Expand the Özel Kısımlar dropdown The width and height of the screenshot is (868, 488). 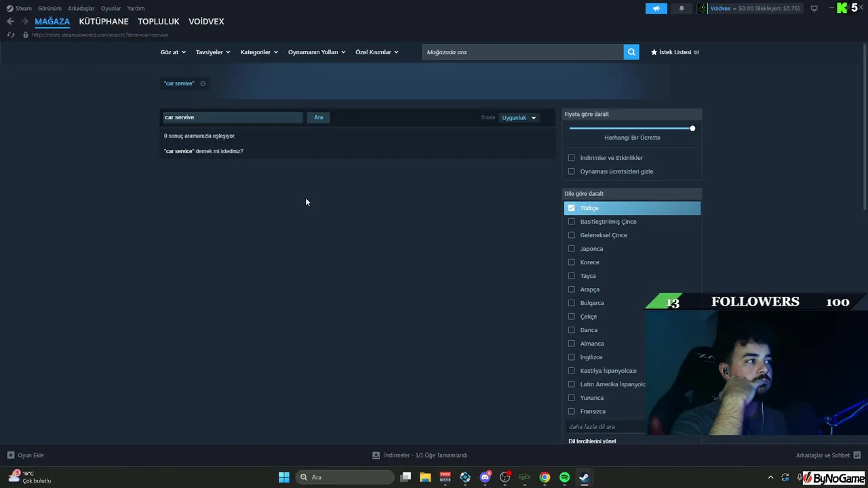[377, 52]
